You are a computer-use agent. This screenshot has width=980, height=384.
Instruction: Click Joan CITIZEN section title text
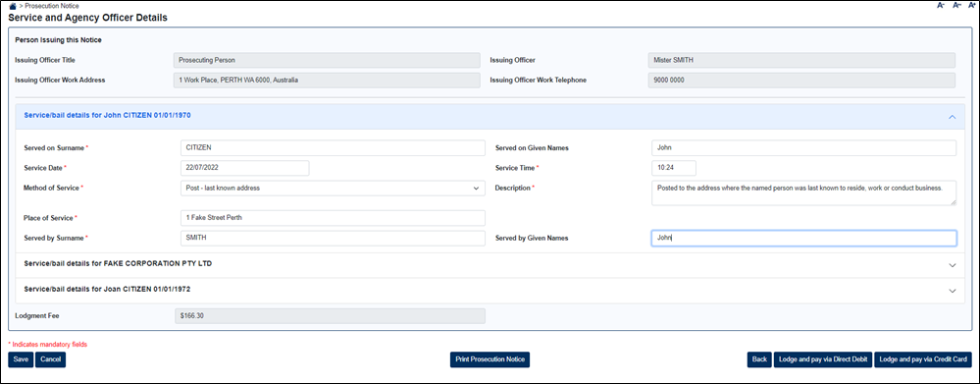click(107, 290)
